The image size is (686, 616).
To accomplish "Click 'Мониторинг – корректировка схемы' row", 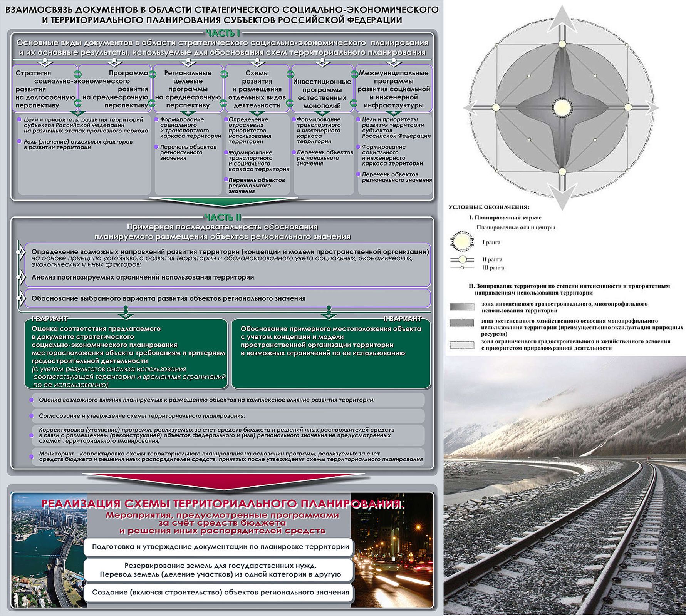I will pos(228,457).
